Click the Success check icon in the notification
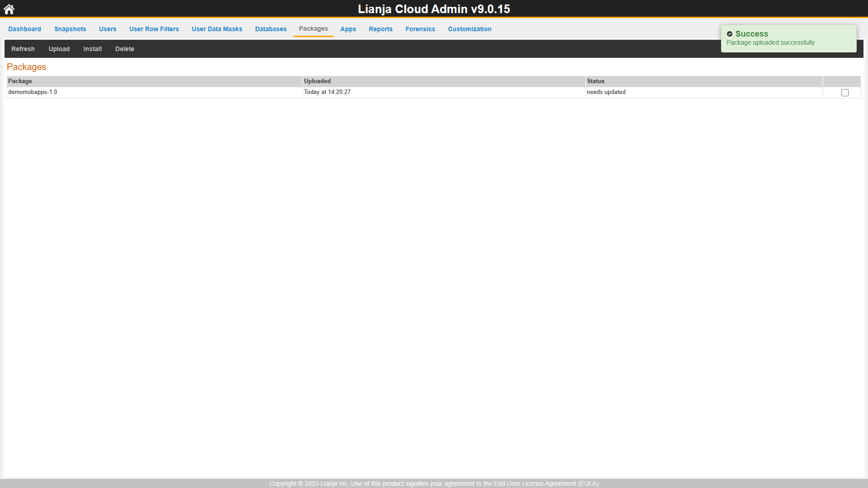868x488 pixels. (729, 34)
